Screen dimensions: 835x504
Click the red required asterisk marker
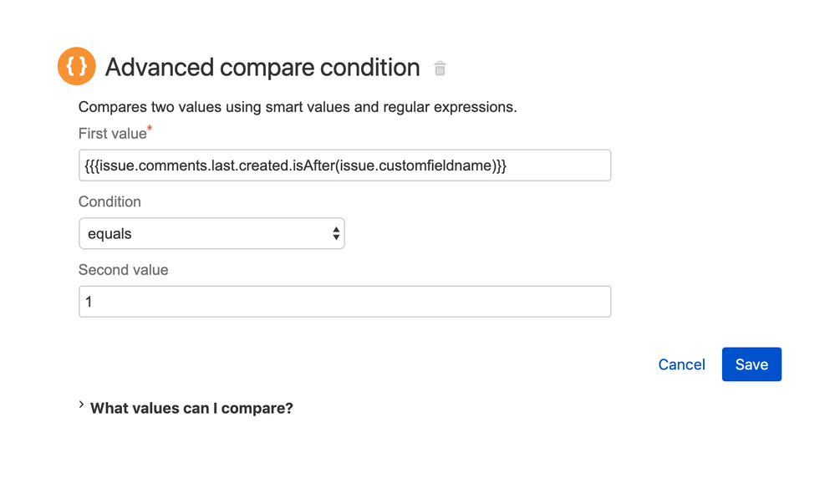point(150,129)
